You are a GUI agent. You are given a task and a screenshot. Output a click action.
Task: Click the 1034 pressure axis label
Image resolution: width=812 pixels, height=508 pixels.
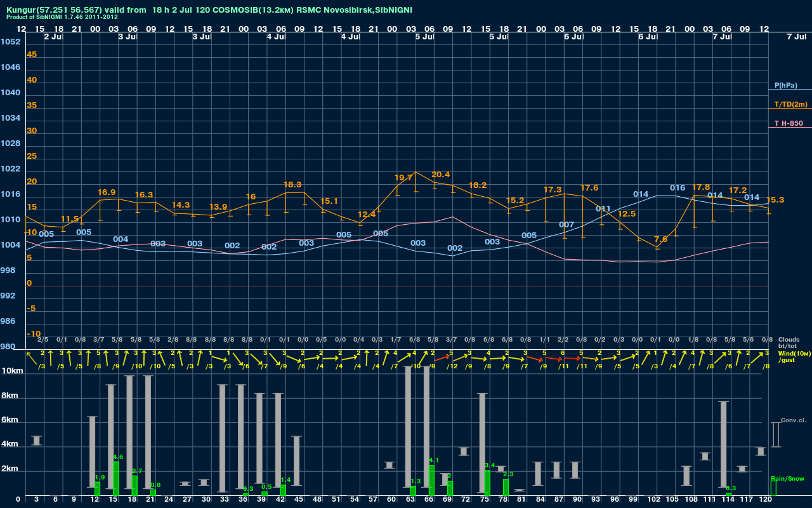(10, 118)
